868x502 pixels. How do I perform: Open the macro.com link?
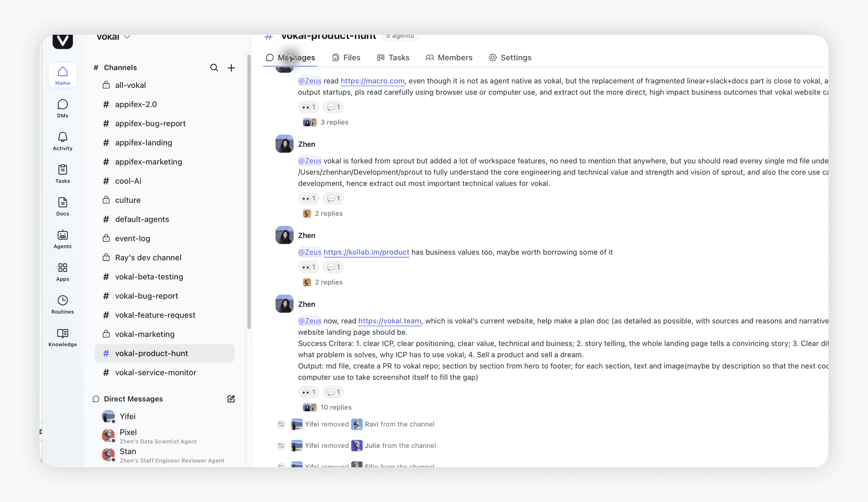point(373,81)
